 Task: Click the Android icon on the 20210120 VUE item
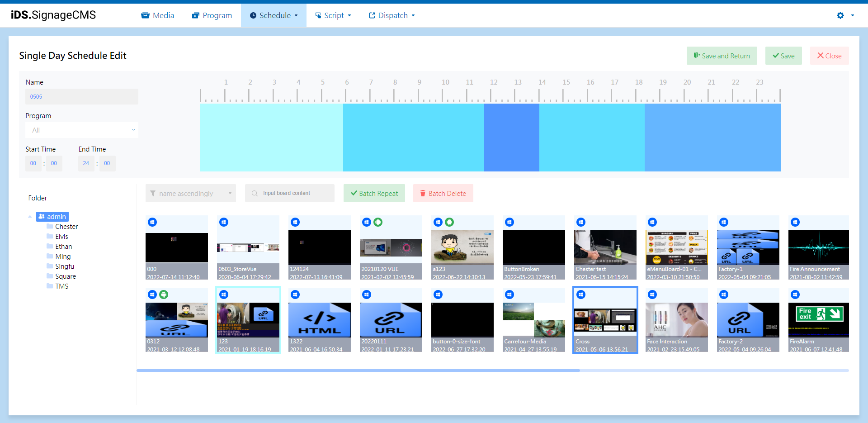pyautogui.click(x=378, y=222)
